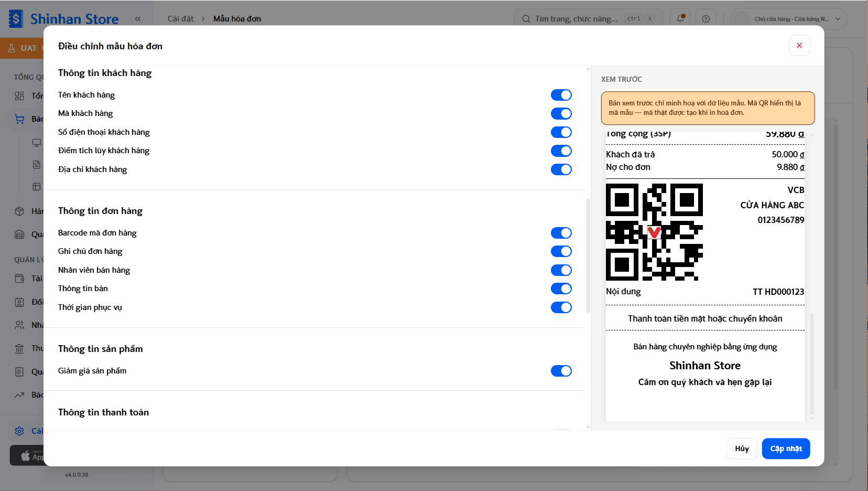Click the wallet sidebar icon
The width and height of the screenshot is (868, 491).
pyautogui.click(x=19, y=279)
